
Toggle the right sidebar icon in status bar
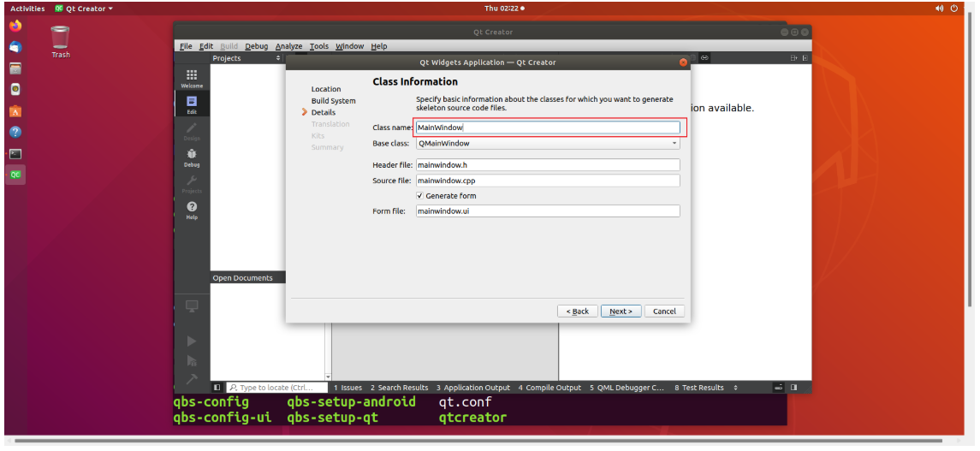coord(793,388)
